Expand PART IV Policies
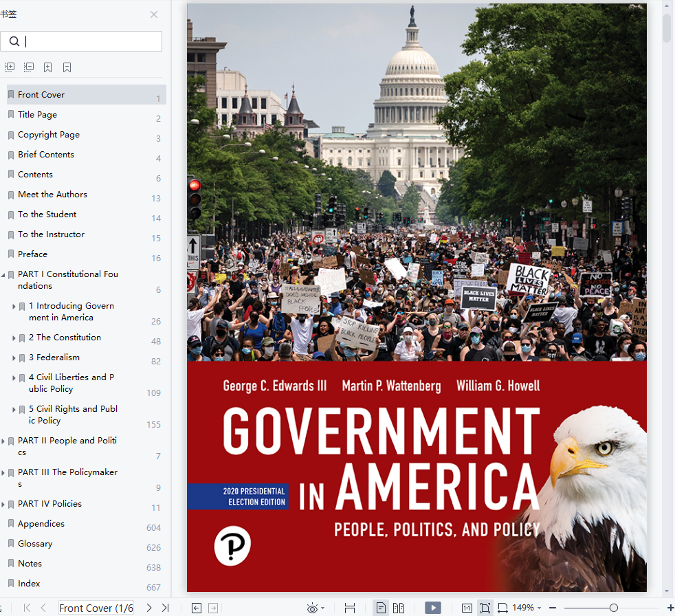Screen dimensions: 675x616 tap(3, 505)
